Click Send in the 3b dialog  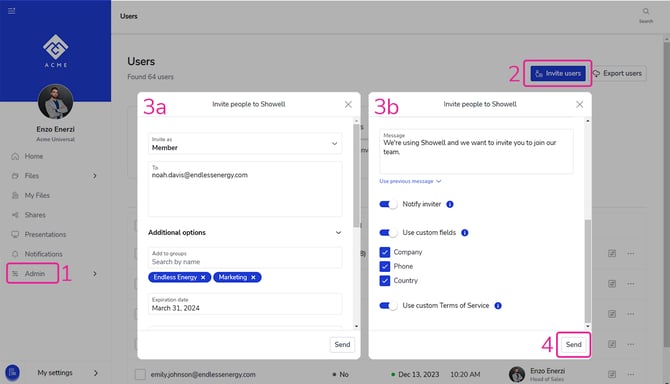tap(573, 345)
